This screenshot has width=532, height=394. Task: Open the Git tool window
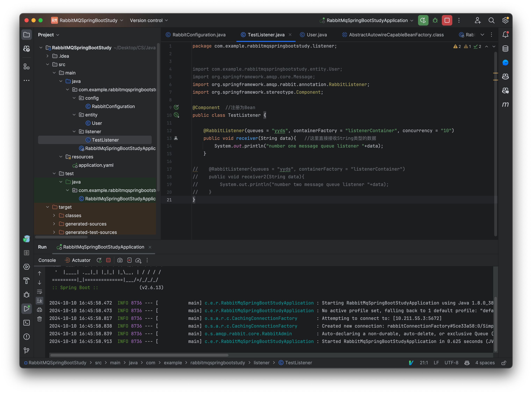coord(26,350)
